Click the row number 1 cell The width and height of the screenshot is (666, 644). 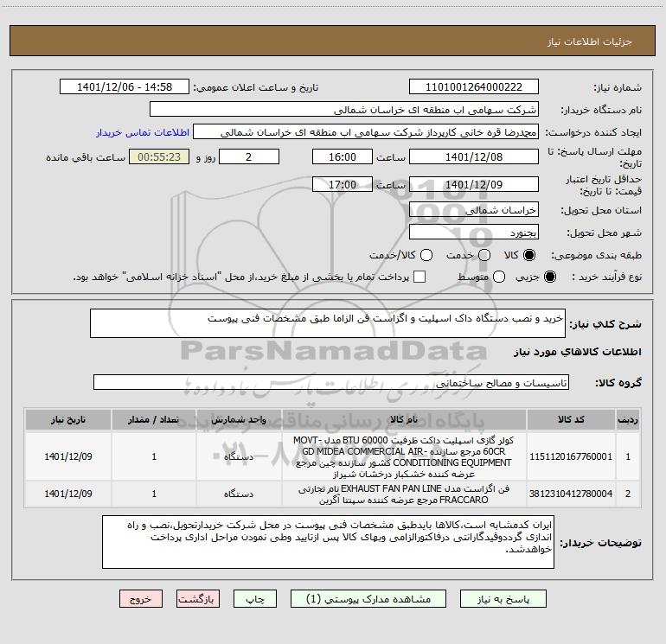coord(628,456)
